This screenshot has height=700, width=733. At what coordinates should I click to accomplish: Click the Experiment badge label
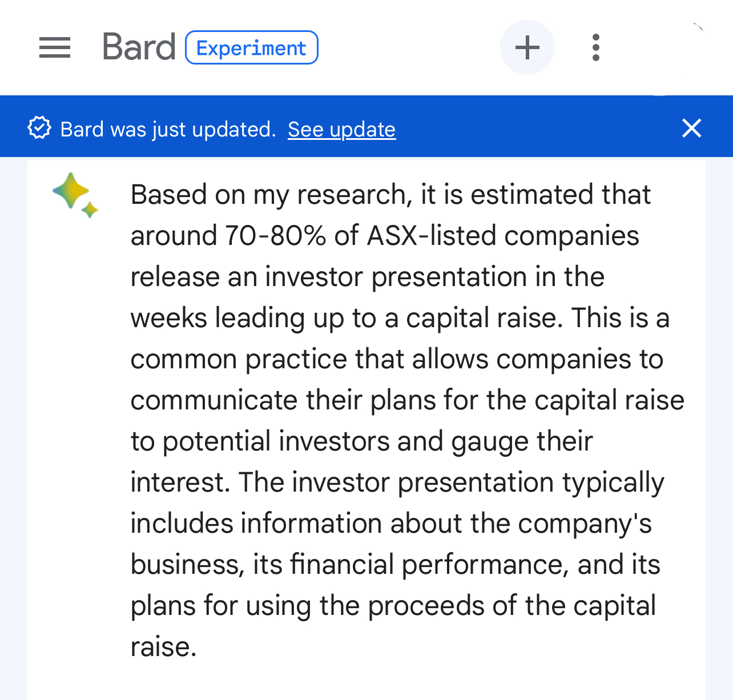[252, 47]
